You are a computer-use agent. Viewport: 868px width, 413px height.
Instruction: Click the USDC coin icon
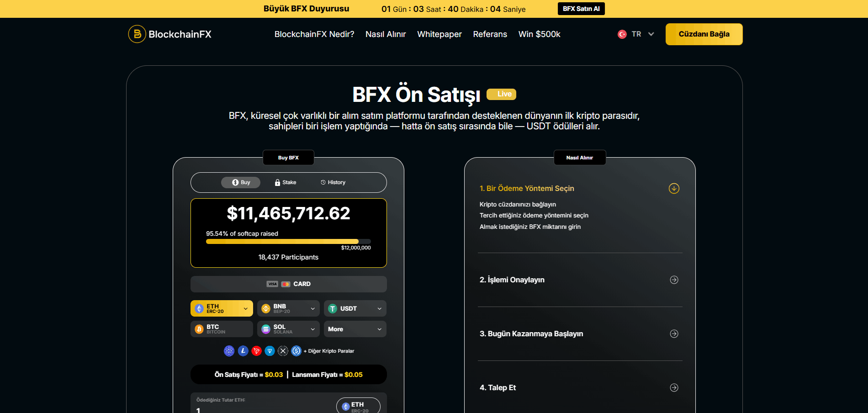[x=296, y=351]
